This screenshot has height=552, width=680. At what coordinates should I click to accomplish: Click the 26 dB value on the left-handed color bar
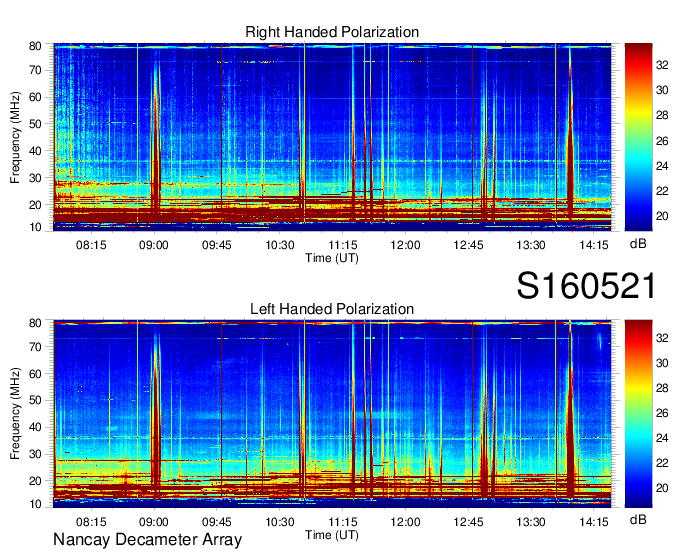pyautogui.click(x=662, y=413)
